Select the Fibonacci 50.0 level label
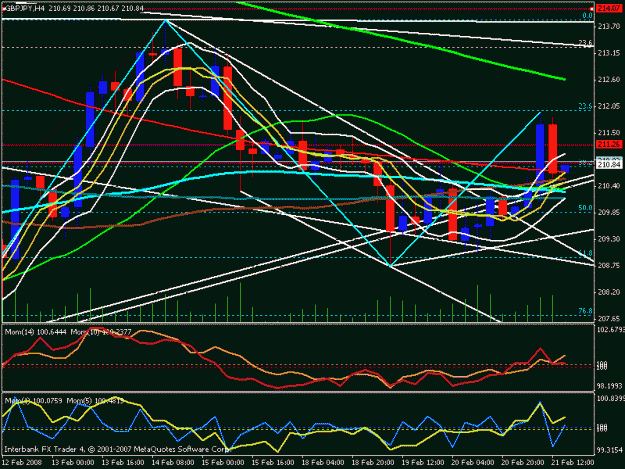The height and width of the screenshot is (469, 625). [585, 208]
